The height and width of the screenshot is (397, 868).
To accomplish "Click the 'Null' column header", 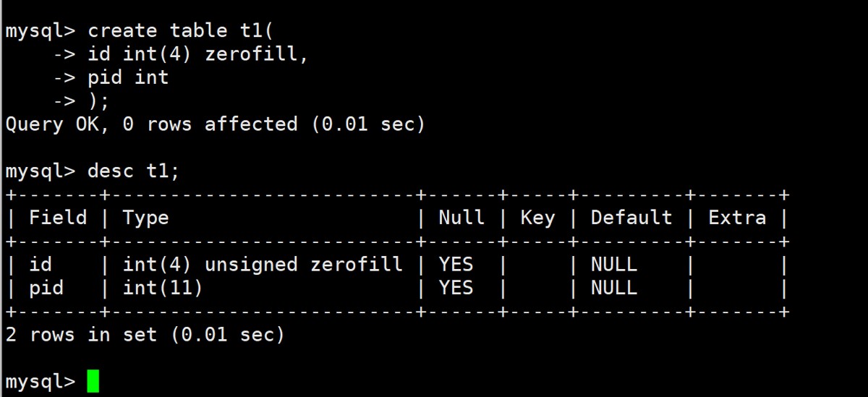I will pos(461,218).
